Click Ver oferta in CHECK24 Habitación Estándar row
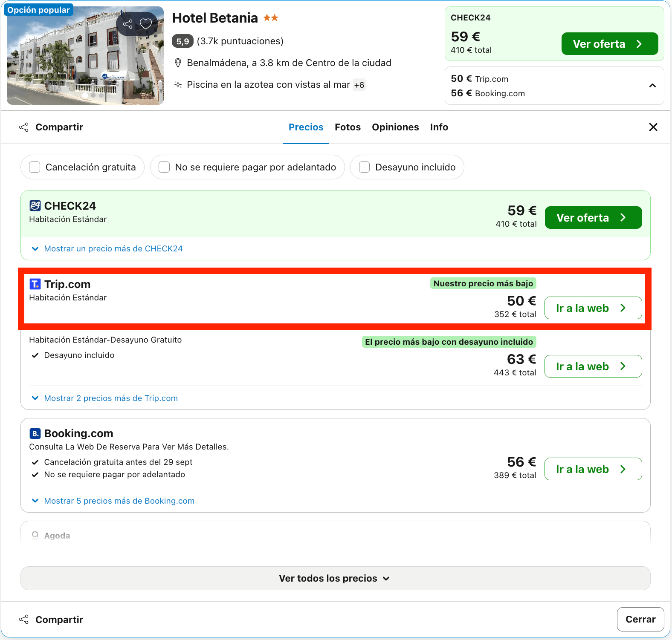 coord(593,218)
